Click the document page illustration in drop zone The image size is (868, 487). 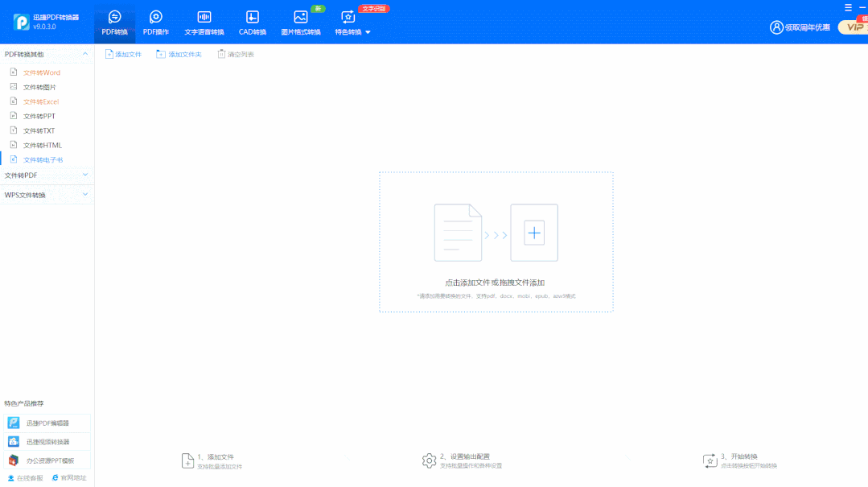(458, 233)
